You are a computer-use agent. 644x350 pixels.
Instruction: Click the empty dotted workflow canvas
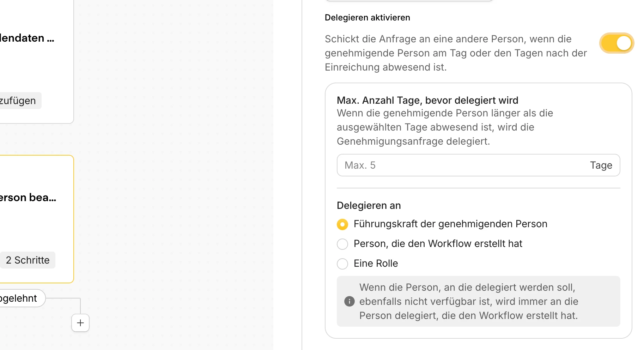click(x=176, y=159)
